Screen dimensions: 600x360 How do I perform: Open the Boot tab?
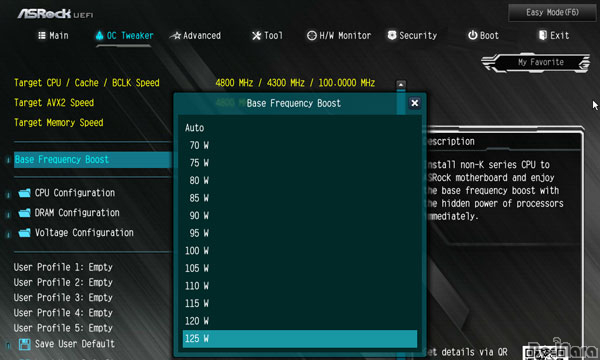[x=483, y=36]
